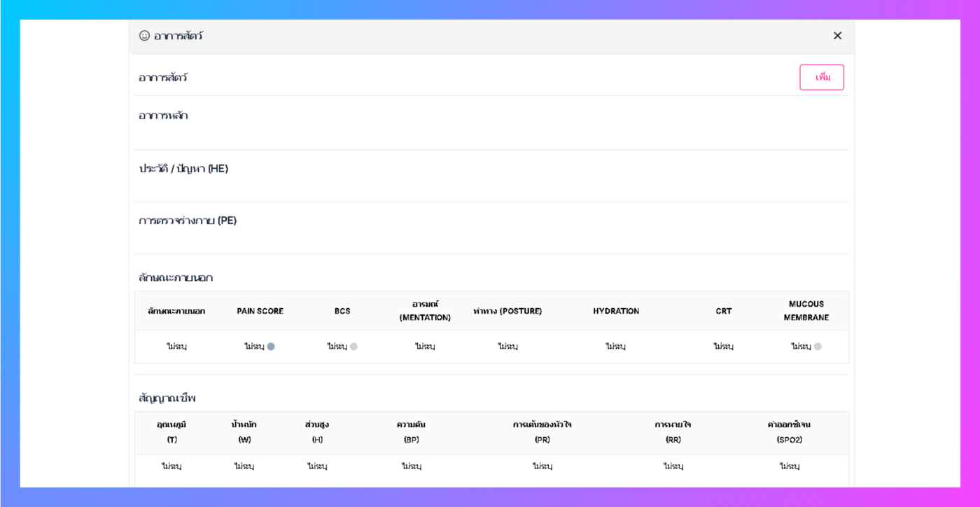Viewport: 980px width, 507px height.
Task: Click the CRT ไม่ระบุ value
Action: 723,347
